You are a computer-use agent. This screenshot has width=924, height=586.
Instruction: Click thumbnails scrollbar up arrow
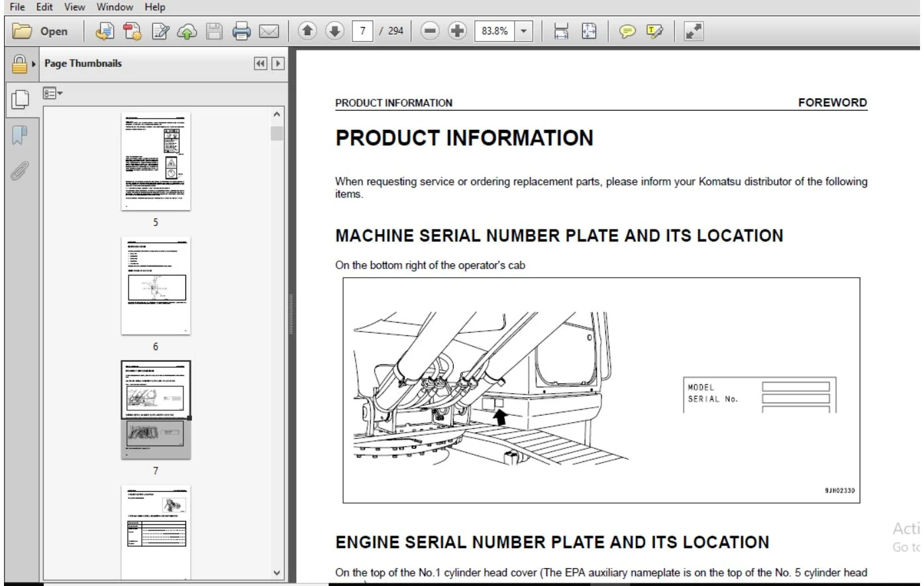click(x=277, y=115)
